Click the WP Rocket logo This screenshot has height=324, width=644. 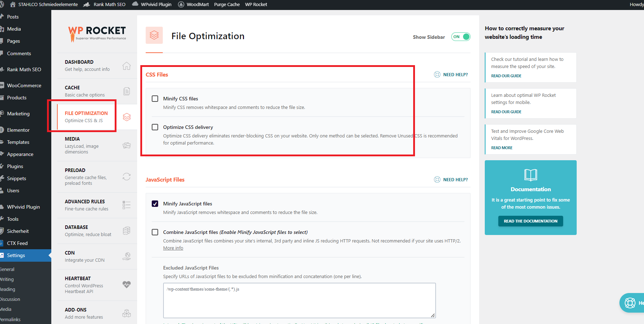97,33
